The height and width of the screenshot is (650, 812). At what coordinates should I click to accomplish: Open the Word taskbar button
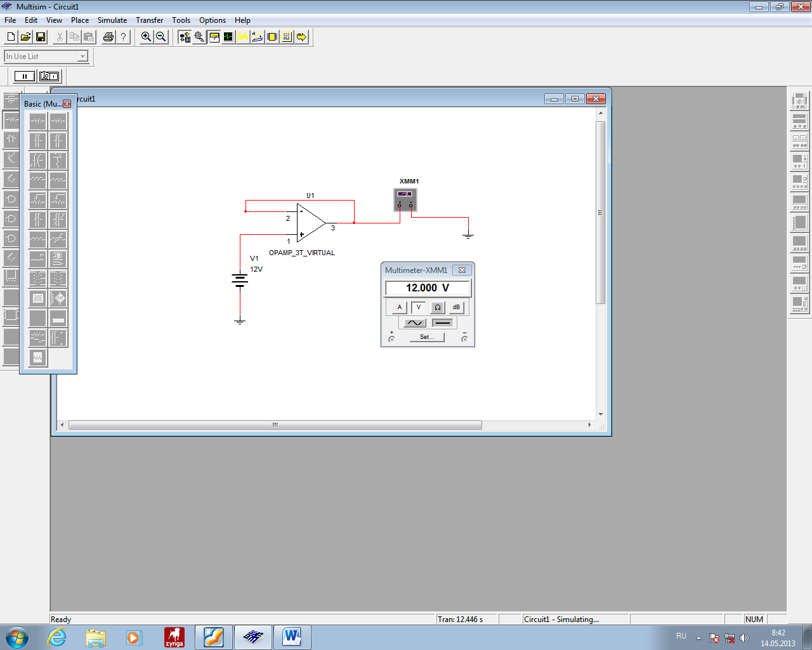pyautogui.click(x=292, y=637)
